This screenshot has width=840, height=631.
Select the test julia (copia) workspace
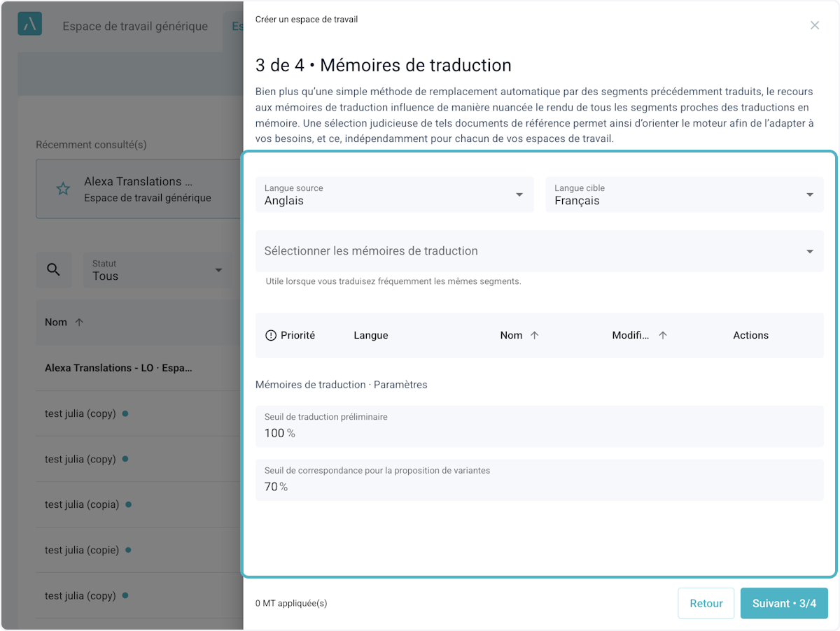tap(82, 504)
